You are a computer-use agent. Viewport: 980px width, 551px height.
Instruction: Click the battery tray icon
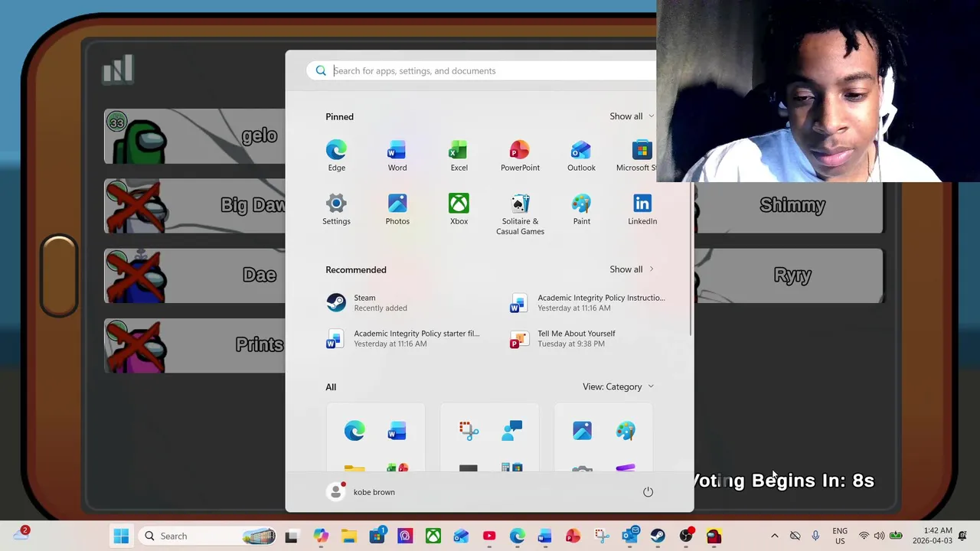(x=896, y=536)
